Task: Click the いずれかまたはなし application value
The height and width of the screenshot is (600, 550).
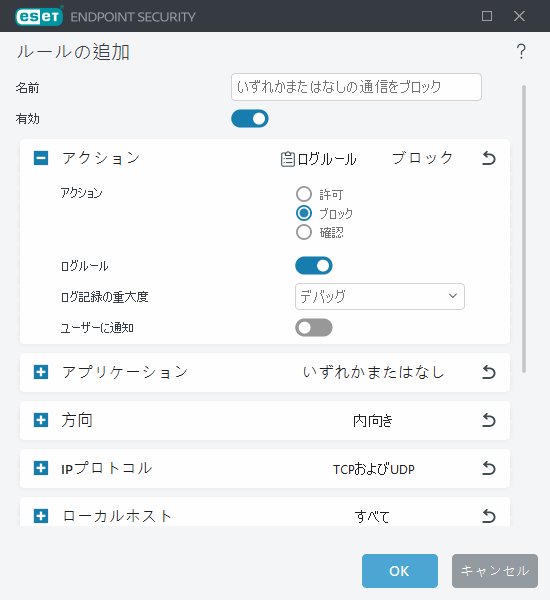Action: pyautogui.click(x=373, y=372)
